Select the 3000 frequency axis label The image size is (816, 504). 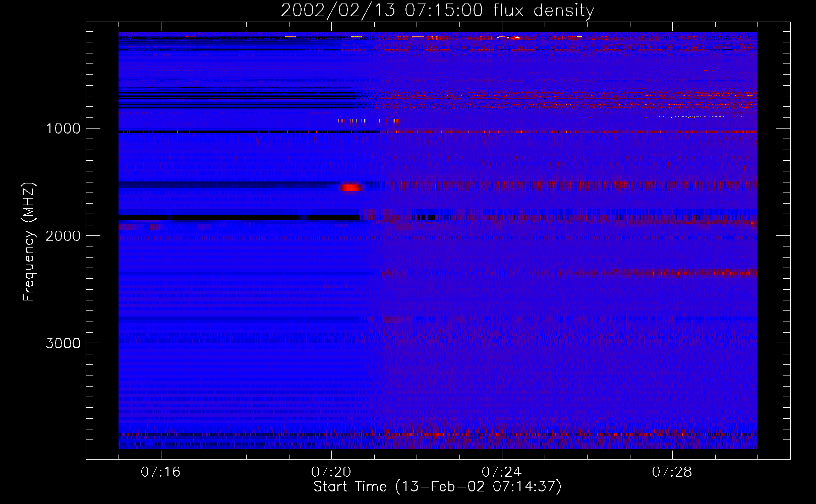point(64,343)
